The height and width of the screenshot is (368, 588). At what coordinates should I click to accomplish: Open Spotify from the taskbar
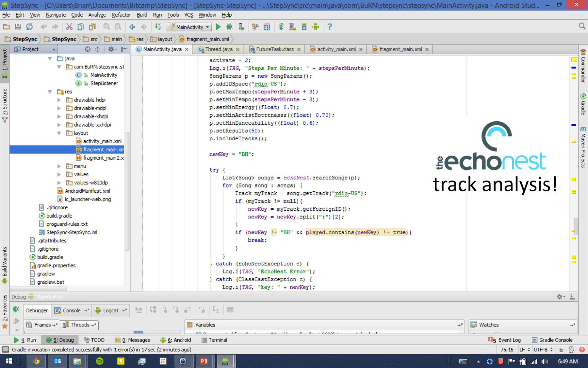coord(100,361)
